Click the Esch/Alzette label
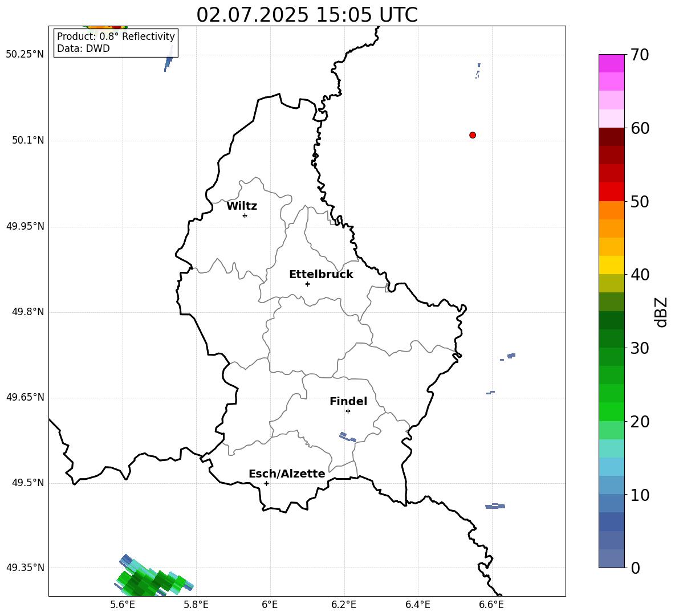The image size is (675, 616). pos(287,474)
